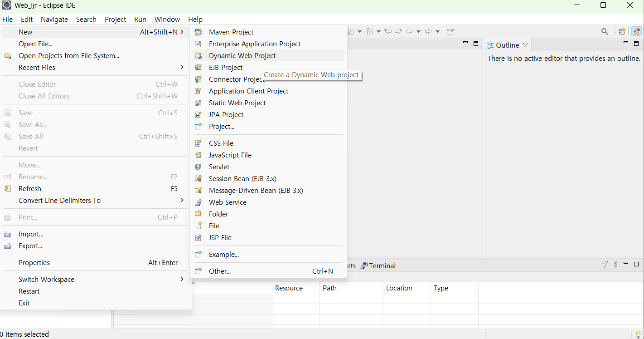Open Export... from File menu
The height and width of the screenshot is (339, 644).
[95, 246]
